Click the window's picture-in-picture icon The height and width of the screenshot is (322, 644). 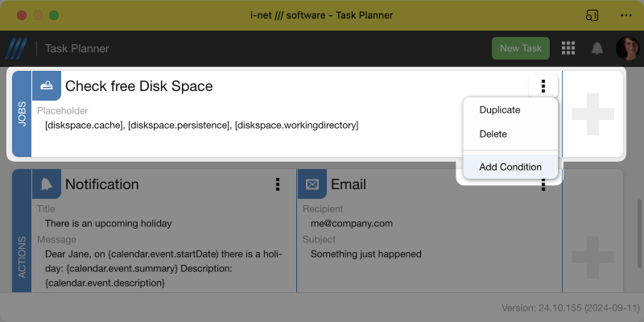(x=592, y=15)
